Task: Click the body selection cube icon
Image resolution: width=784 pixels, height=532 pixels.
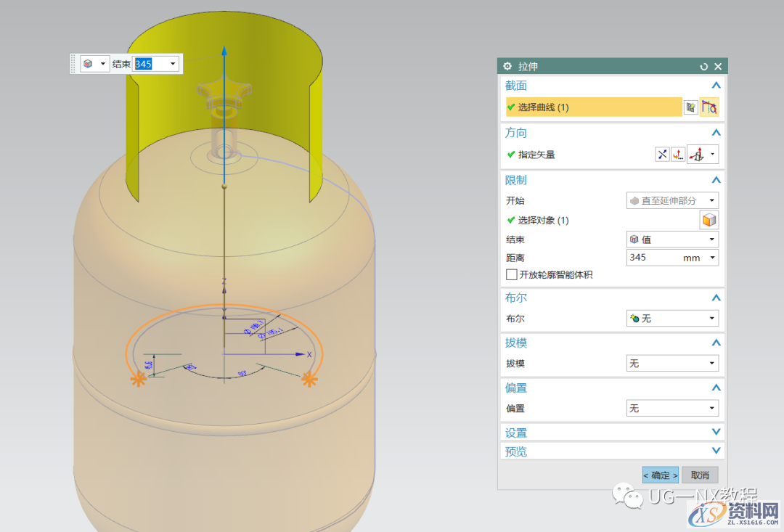Action: [709, 220]
